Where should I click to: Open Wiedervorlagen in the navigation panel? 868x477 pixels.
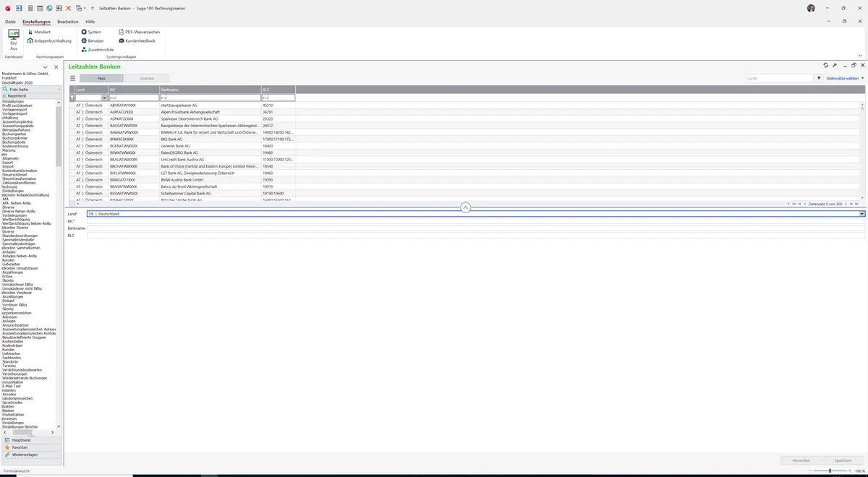coord(31,455)
